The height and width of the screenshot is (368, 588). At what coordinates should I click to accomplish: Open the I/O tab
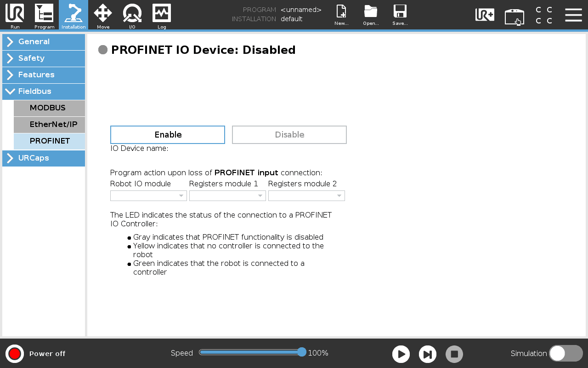click(x=132, y=15)
